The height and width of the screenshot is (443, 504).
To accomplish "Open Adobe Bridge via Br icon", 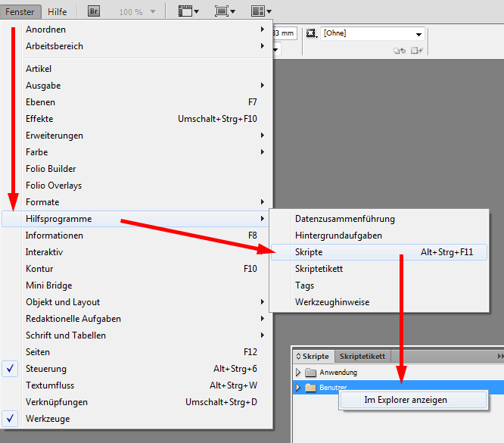I will 94,11.
